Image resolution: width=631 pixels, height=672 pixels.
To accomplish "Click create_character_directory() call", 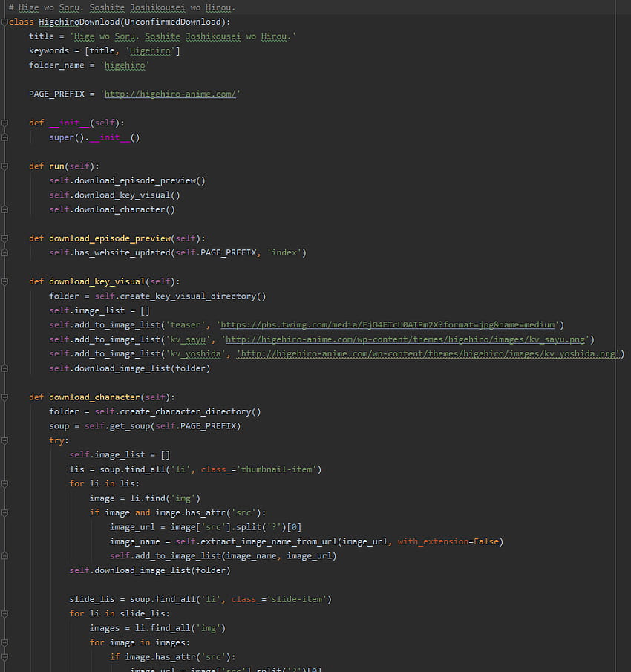I will (190, 411).
